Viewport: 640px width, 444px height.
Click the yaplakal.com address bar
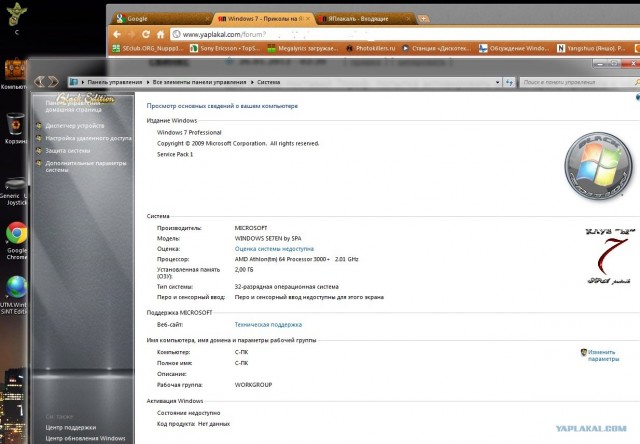coord(404,34)
